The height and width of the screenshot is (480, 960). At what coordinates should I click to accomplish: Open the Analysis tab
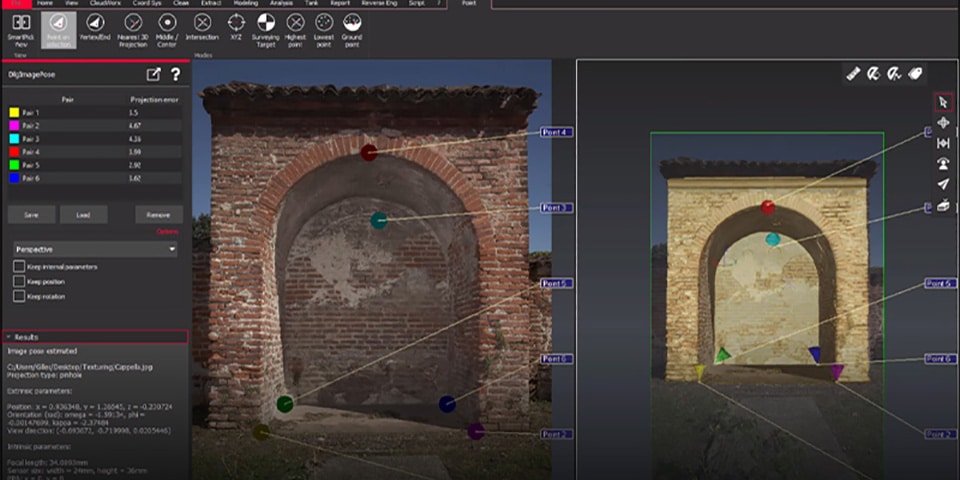tap(281, 3)
